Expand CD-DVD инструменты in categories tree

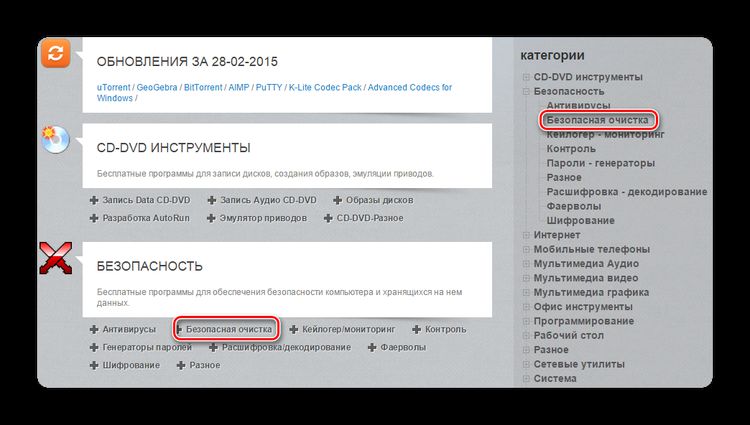pos(526,77)
